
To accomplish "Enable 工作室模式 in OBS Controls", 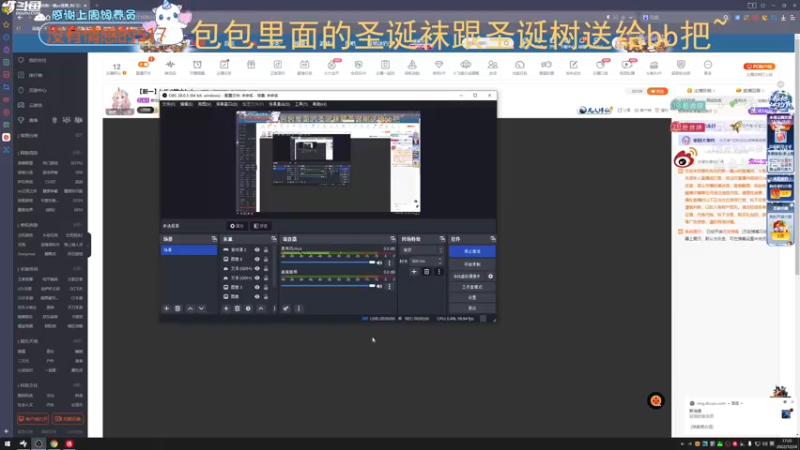I will click(x=472, y=287).
